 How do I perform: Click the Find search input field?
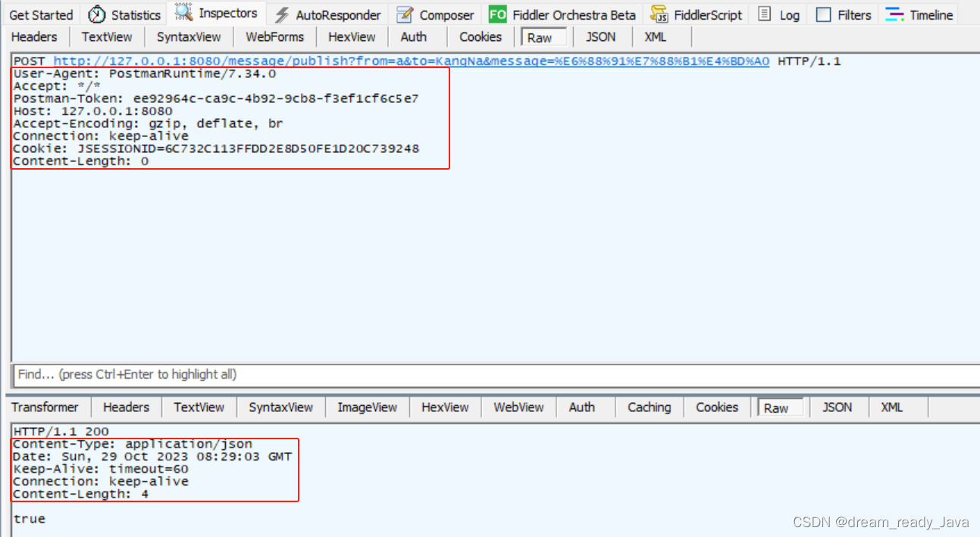click(496, 374)
